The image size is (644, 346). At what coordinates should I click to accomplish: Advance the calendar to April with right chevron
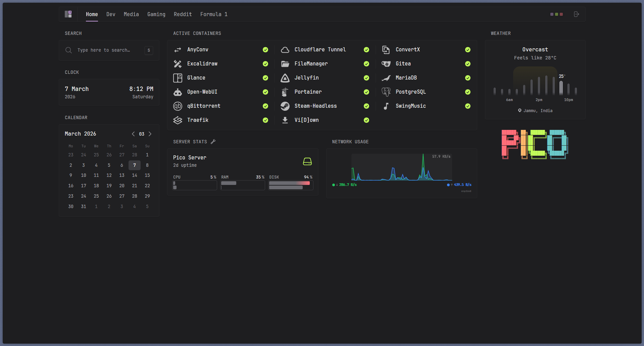[x=150, y=134]
